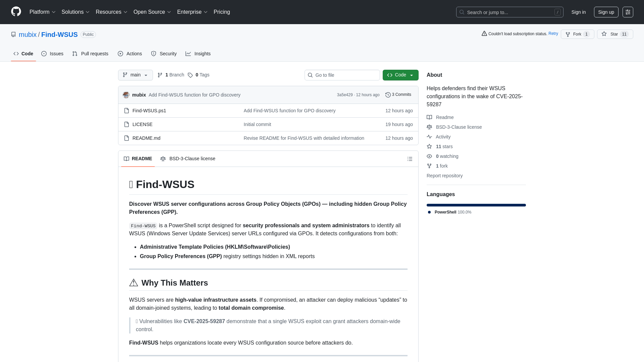Open the GitHub home page via octocat logo
The image size is (644, 362).
tap(15, 12)
